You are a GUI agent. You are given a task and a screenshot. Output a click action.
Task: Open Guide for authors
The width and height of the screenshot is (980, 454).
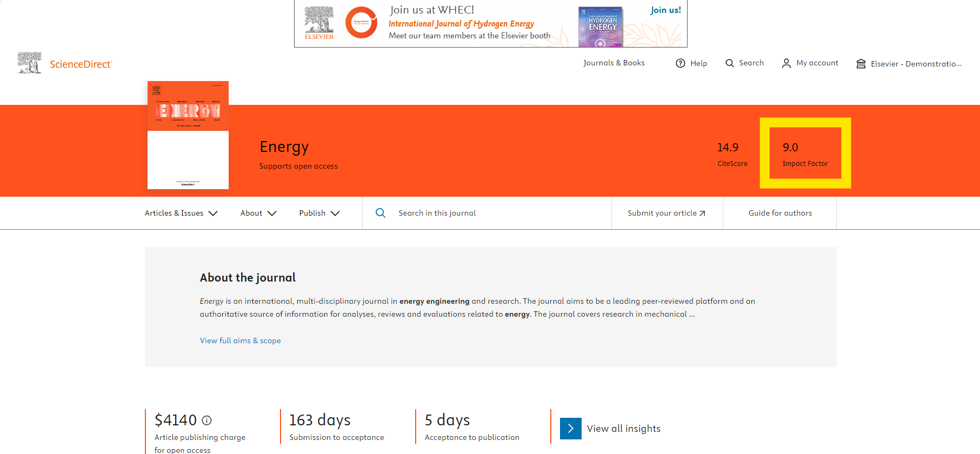779,213
